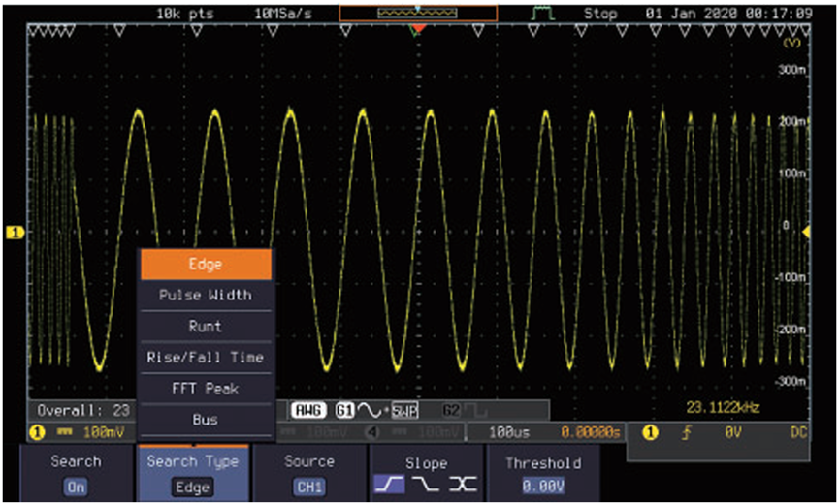
Task: Select the falling edge slope icon
Action: pyautogui.click(x=426, y=484)
